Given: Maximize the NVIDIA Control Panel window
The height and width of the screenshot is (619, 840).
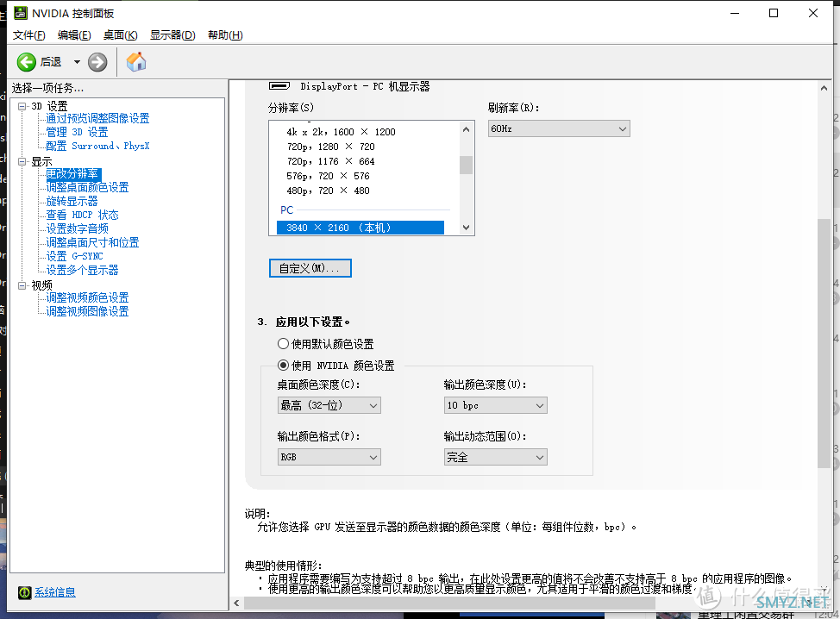Looking at the screenshot, I should coord(774,13).
